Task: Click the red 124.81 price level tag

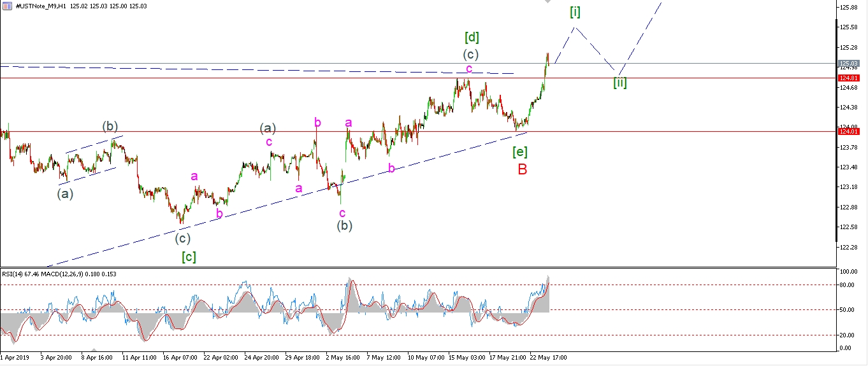Action: (848, 78)
